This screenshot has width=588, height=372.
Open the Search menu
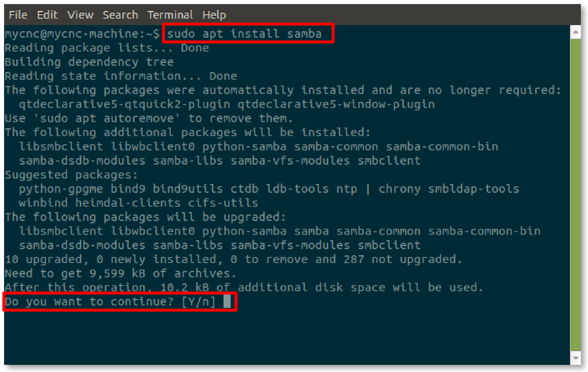coord(120,15)
